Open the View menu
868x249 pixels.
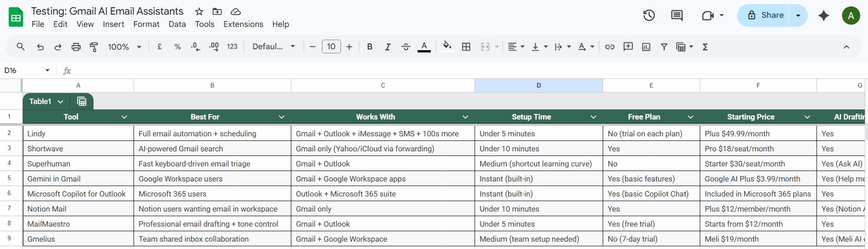tap(85, 24)
